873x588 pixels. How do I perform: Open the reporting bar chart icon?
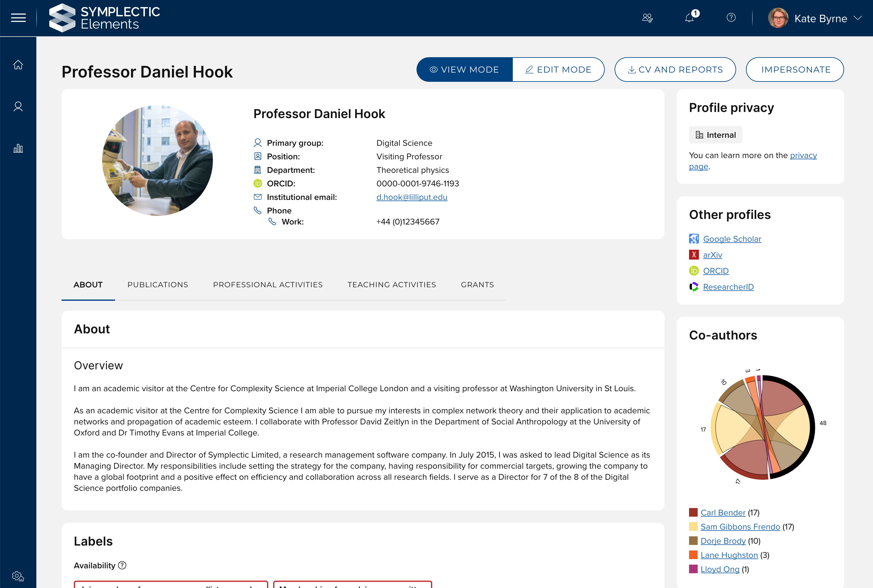pyautogui.click(x=18, y=149)
